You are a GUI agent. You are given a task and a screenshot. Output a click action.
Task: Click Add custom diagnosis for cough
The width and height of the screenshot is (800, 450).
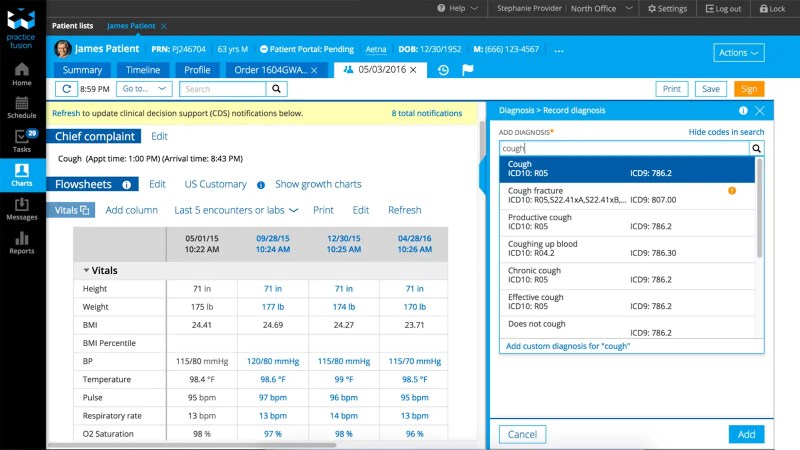(x=568, y=346)
